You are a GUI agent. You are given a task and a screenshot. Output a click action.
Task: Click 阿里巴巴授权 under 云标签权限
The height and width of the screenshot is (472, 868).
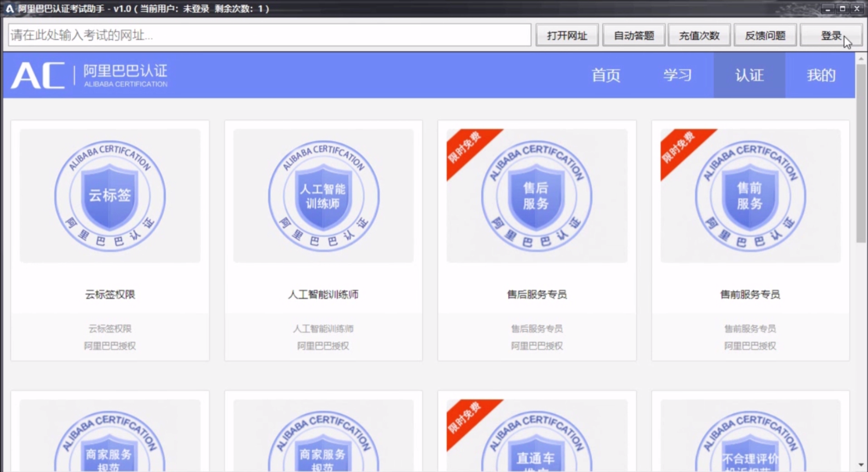click(x=110, y=346)
